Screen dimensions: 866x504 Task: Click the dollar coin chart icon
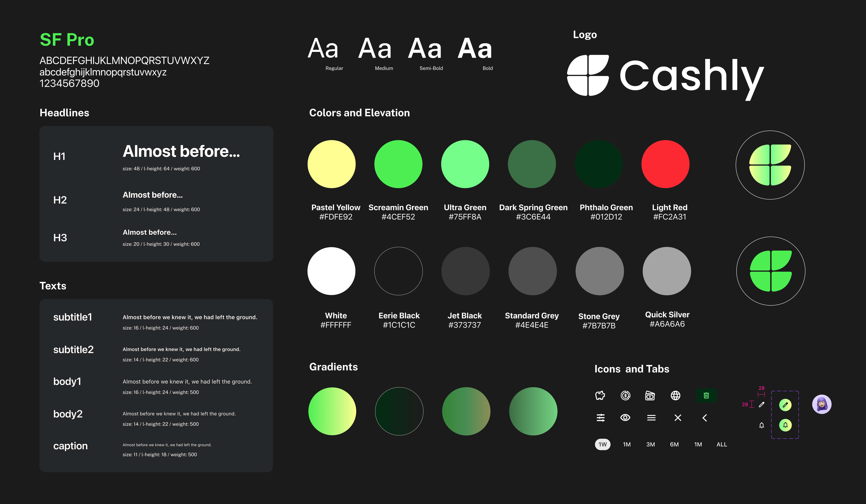point(625,396)
